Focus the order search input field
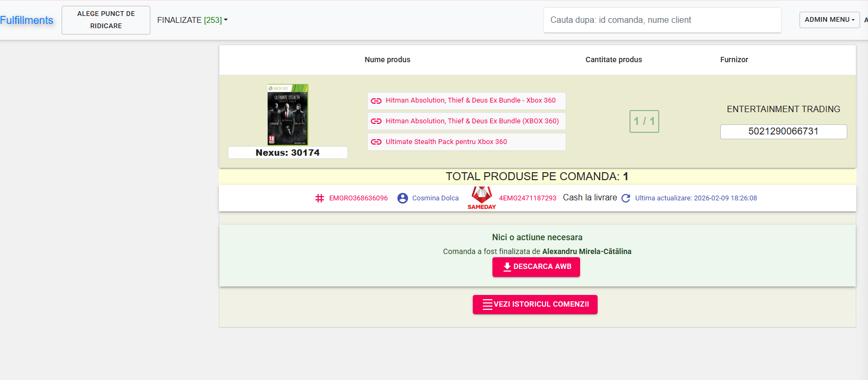Image resolution: width=868 pixels, height=380 pixels. (x=662, y=20)
